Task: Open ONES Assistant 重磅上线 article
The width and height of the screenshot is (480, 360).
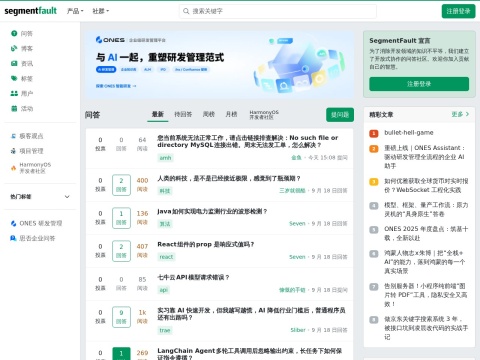Action: point(424,157)
